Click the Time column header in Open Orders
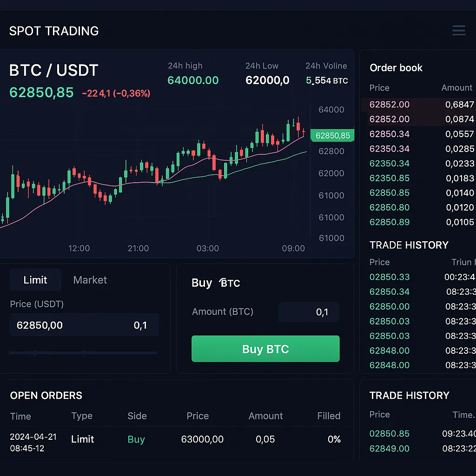Viewport: 476px width, 476px height. coord(20,416)
